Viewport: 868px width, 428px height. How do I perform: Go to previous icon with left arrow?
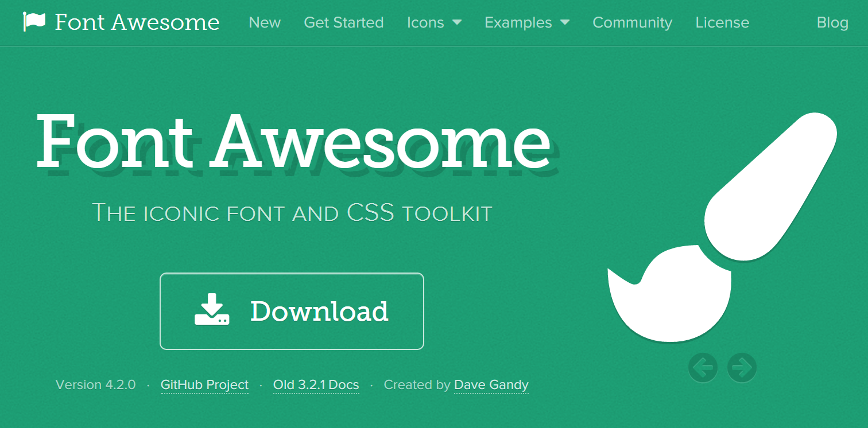tap(703, 367)
